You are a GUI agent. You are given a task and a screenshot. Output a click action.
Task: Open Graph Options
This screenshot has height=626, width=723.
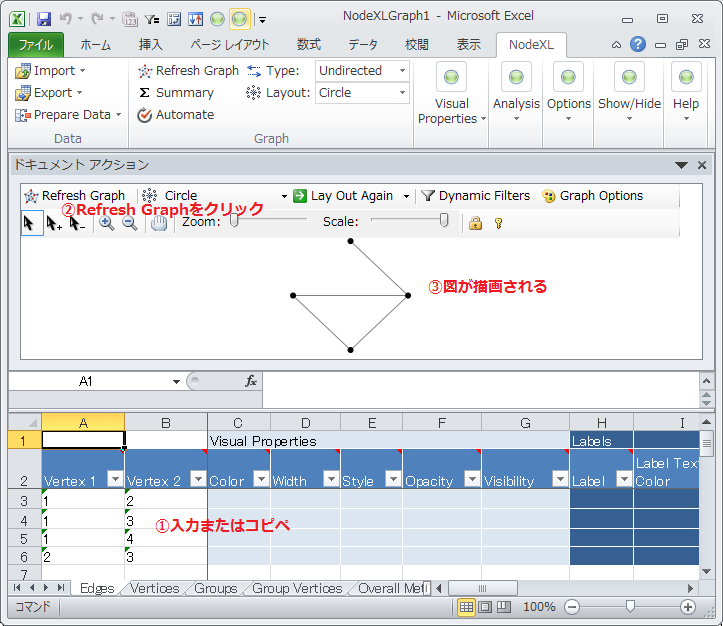point(593,196)
